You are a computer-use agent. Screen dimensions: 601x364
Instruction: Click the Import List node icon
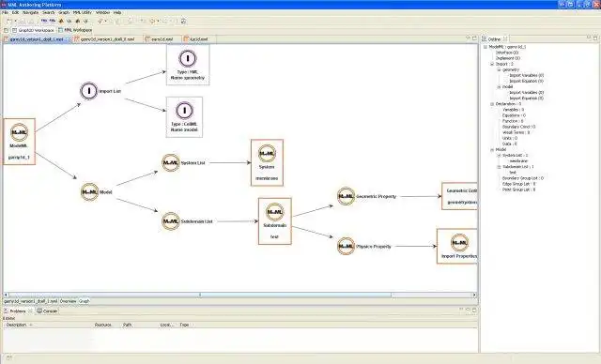[x=89, y=91]
